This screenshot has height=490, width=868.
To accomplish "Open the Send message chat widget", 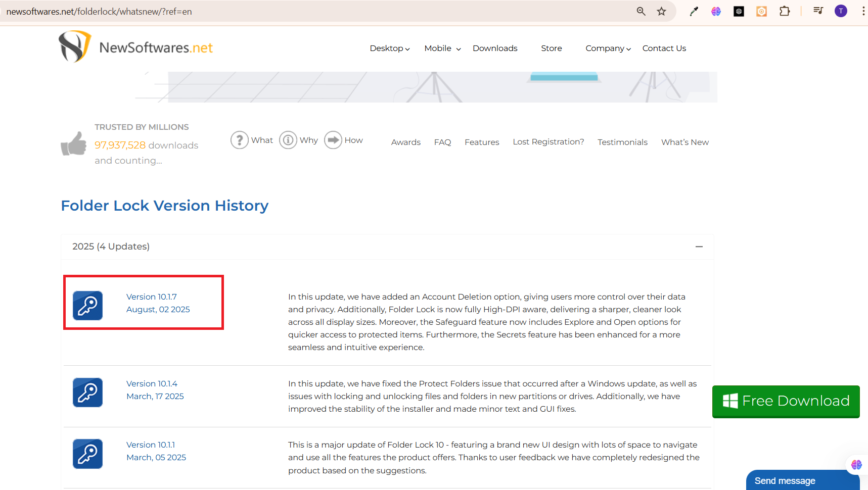I will (x=803, y=480).
